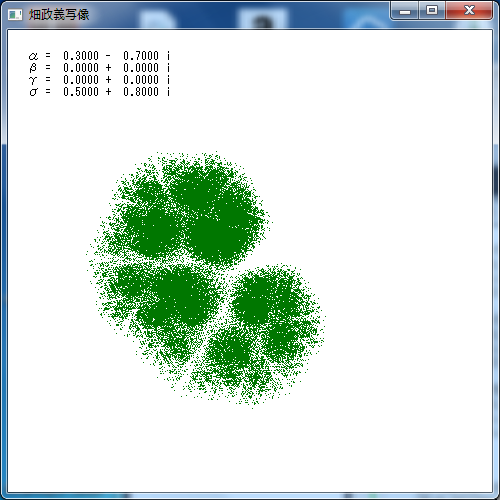Select the α real part value 0.3000

point(81,56)
